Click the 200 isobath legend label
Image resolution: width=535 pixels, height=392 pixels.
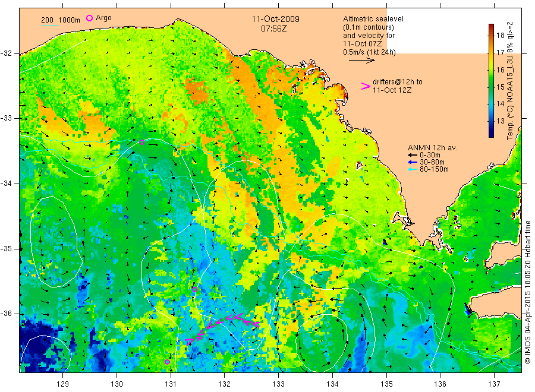(47, 20)
